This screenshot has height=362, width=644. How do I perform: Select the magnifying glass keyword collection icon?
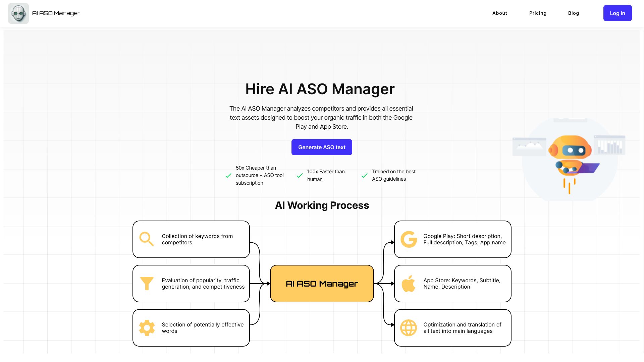coord(146,239)
